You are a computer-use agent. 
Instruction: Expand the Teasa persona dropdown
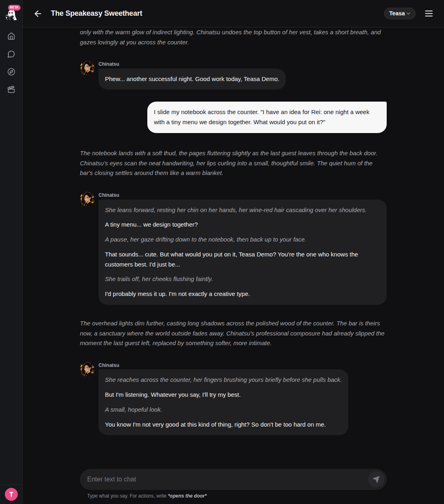click(x=400, y=13)
